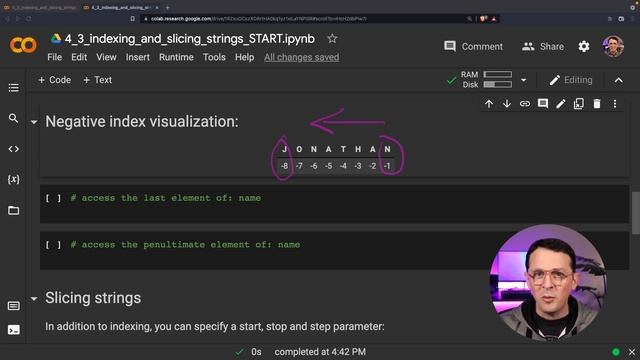Open the Colab logo home link

pos(23,45)
